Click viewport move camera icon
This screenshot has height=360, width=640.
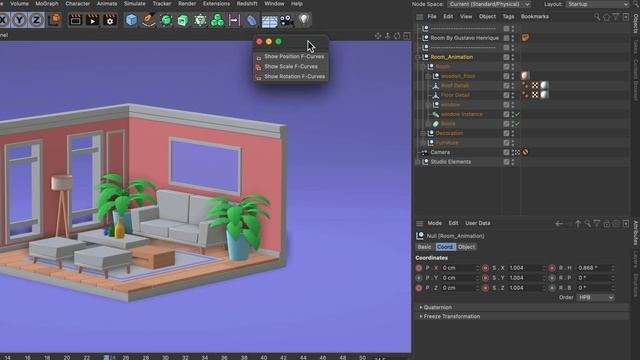click(378, 36)
